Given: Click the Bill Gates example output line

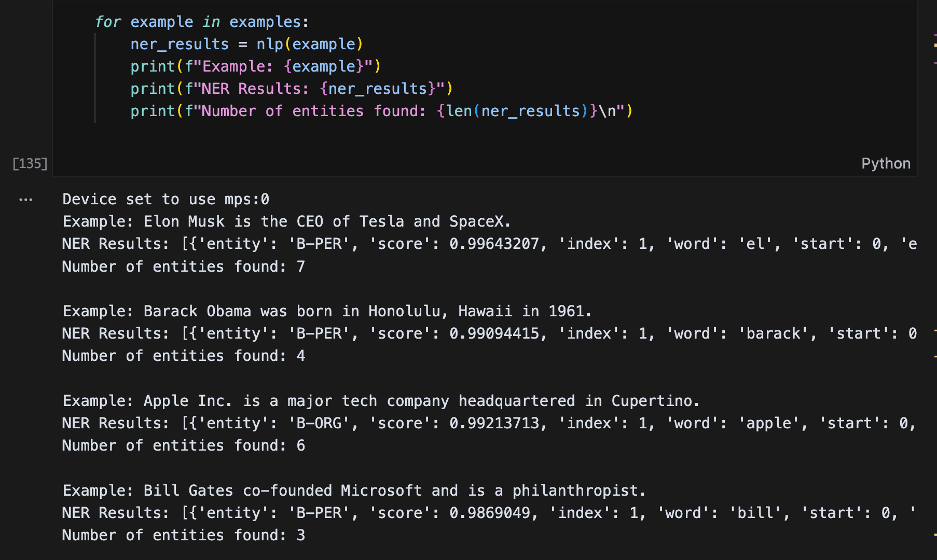Looking at the screenshot, I should [354, 491].
